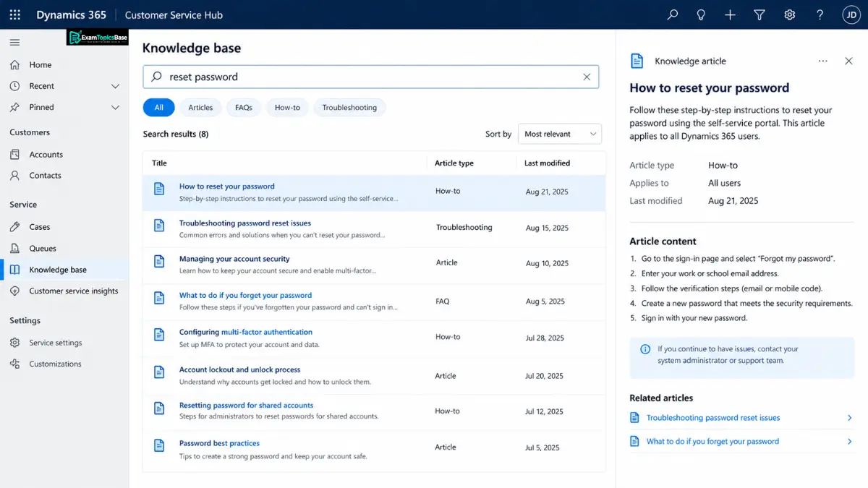Click the Aug 15, 2025 date cell
Screen dimensions: 868x488
click(x=547, y=228)
